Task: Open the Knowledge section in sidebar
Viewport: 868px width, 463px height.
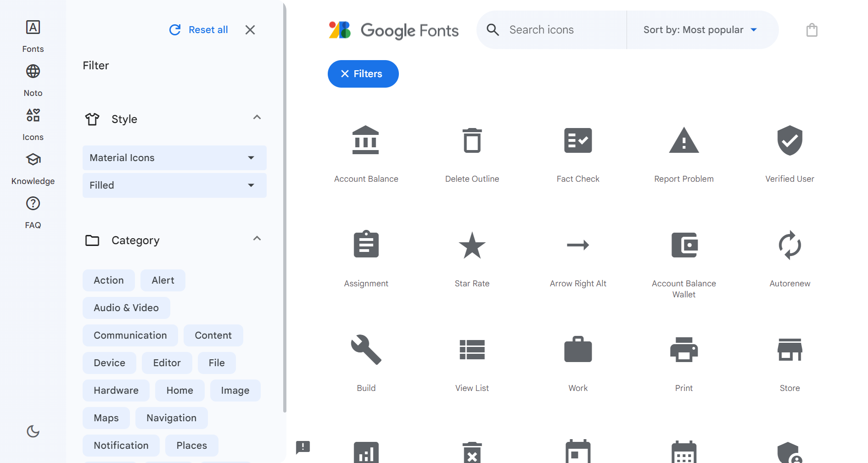Action: 33,169
